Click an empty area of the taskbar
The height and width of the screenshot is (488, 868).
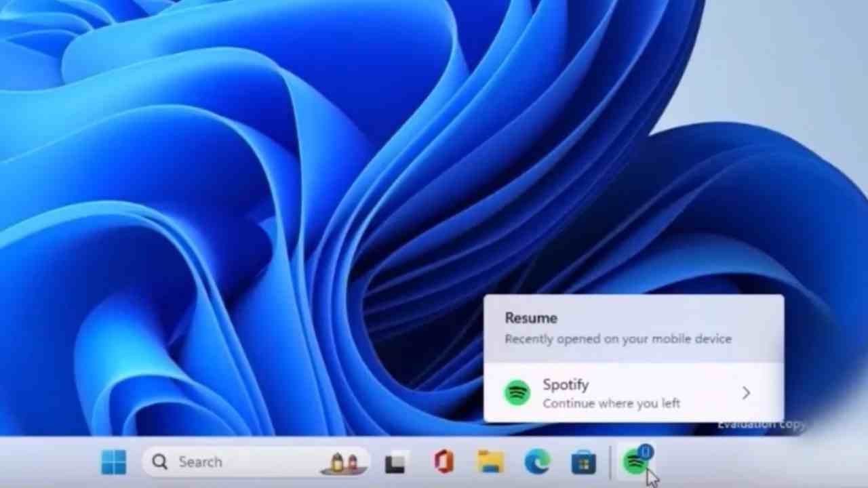click(x=780, y=462)
